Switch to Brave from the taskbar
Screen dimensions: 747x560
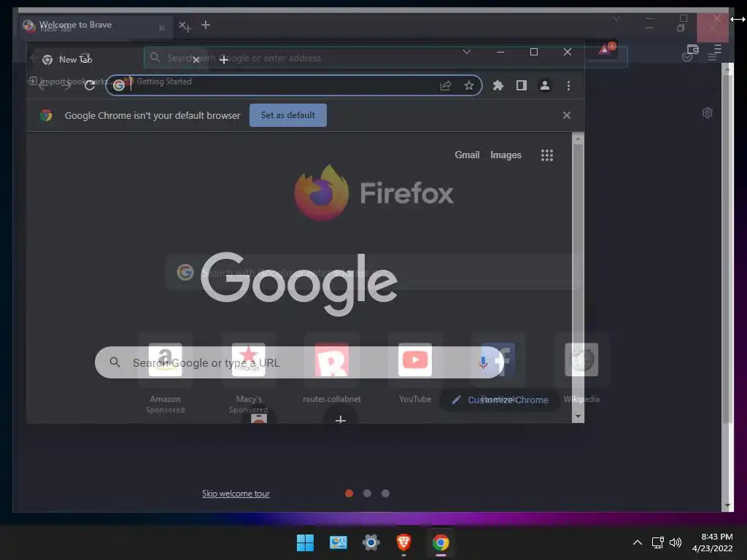[404, 542]
